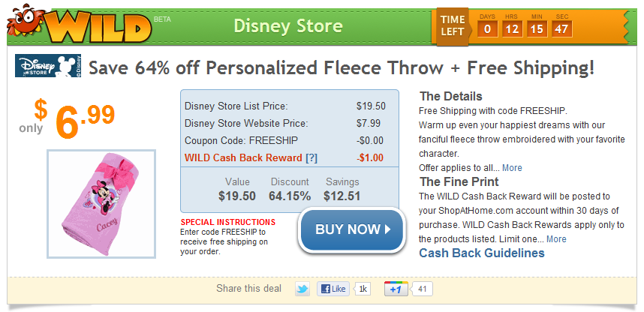This screenshot has height=312, width=644.
Task: Click the hours countdown box showing 12
Action: (511, 28)
